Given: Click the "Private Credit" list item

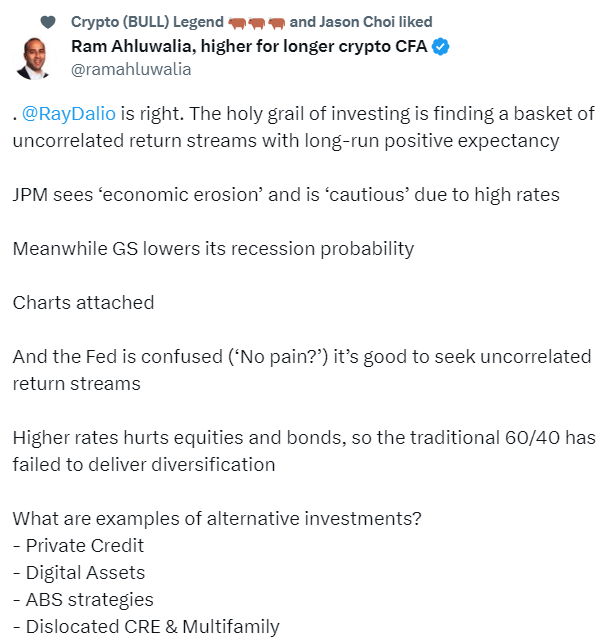Looking at the screenshot, I should (x=78, y=546).
